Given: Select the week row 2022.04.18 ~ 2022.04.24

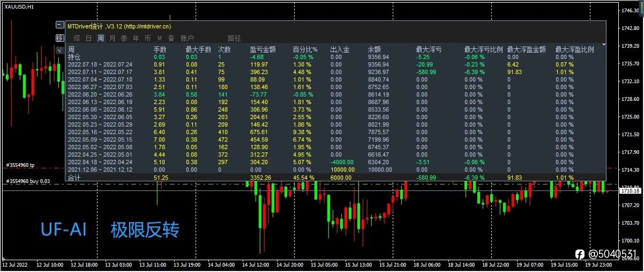Looking at the screenshot, I should click(335, 162).
